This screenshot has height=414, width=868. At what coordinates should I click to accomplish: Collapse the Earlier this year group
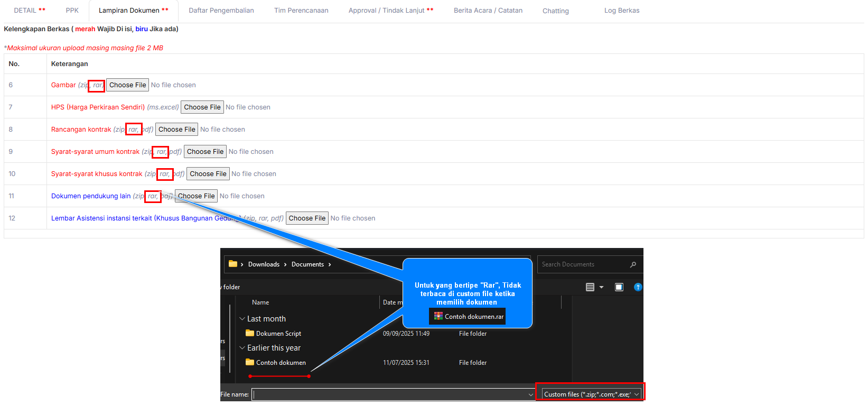click(242, 348)
